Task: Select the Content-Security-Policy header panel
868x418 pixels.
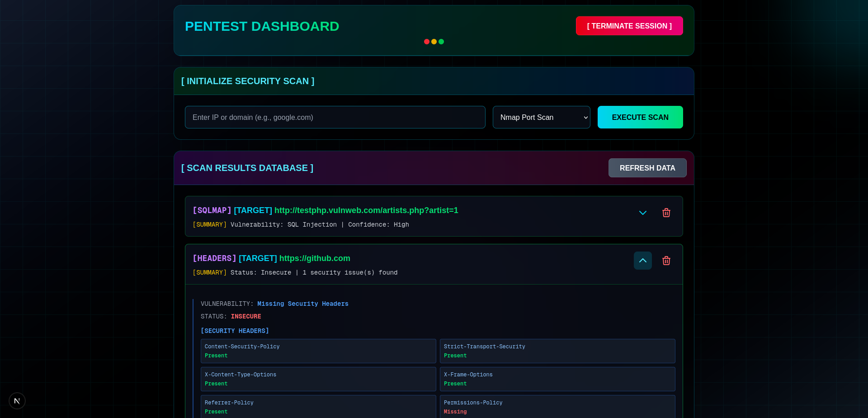Action: (318, 351)
